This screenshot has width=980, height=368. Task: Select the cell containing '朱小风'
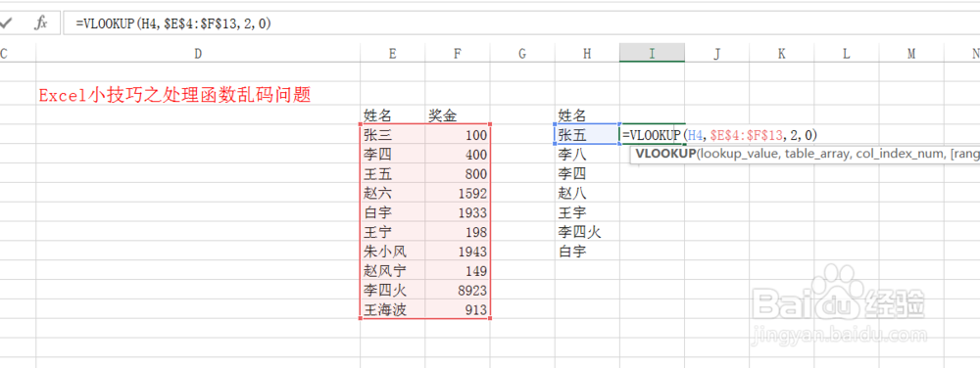393,252
